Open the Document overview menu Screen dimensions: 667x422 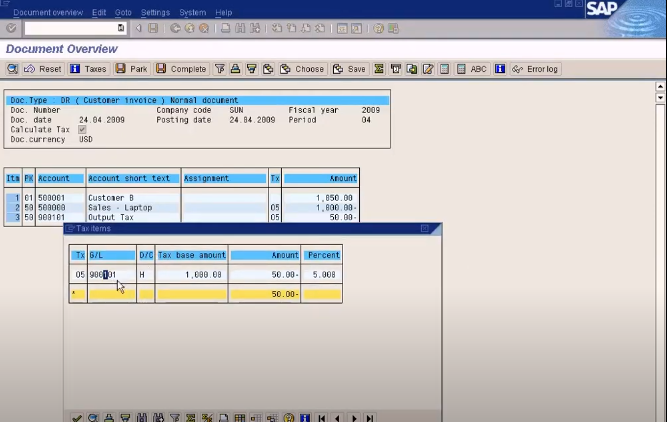pyautogui.click(x=48, y=12)
